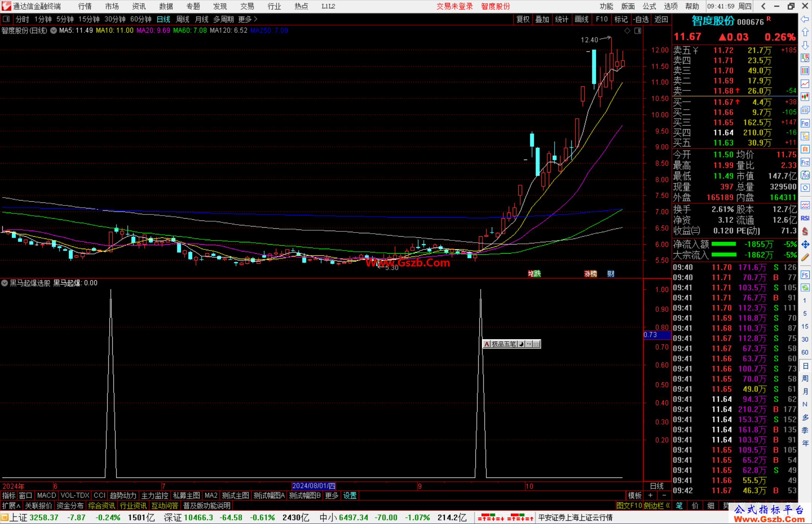Open the 选项 menu

pos(671,6)
